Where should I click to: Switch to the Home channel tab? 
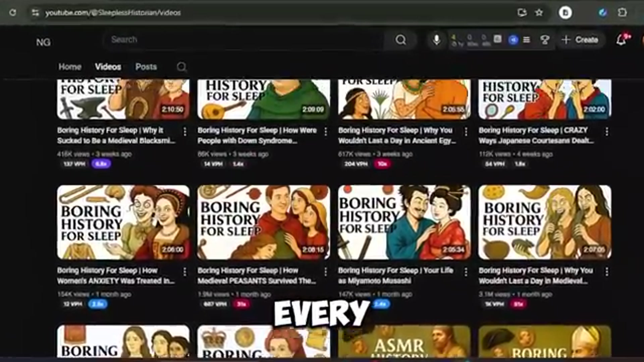pyautogui.click(x=70, y=67)
